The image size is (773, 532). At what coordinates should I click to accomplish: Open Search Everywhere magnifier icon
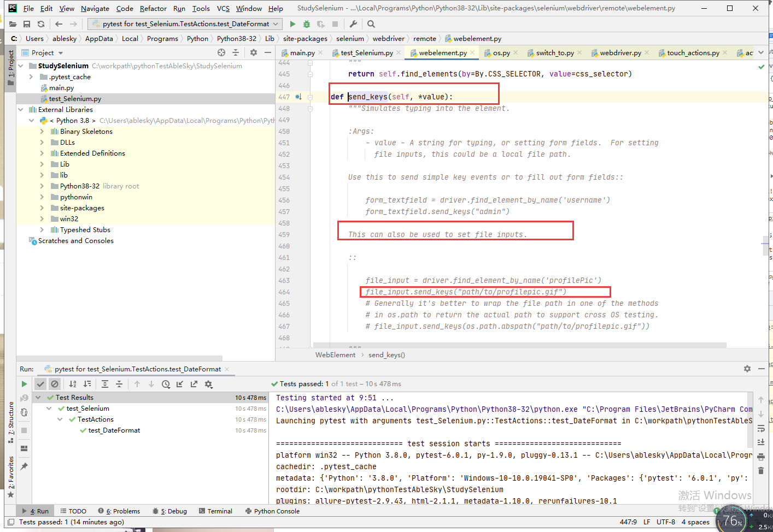pos(371,24)
